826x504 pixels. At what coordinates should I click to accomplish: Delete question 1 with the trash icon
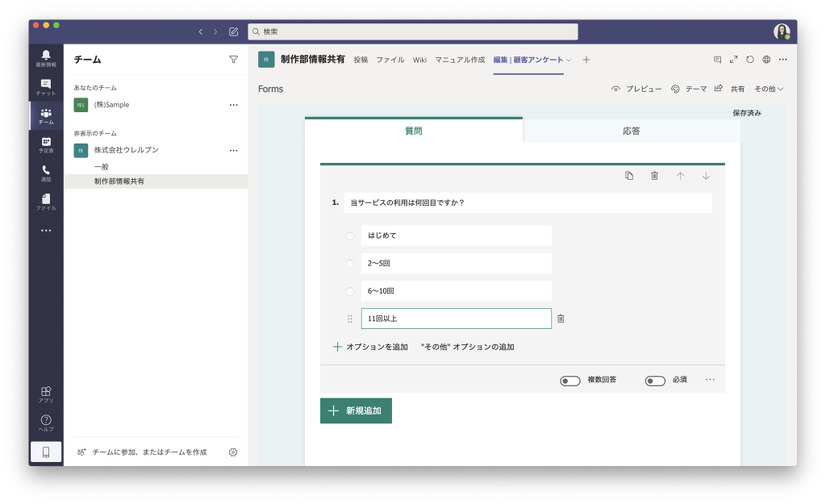click(x=654, y=176)
